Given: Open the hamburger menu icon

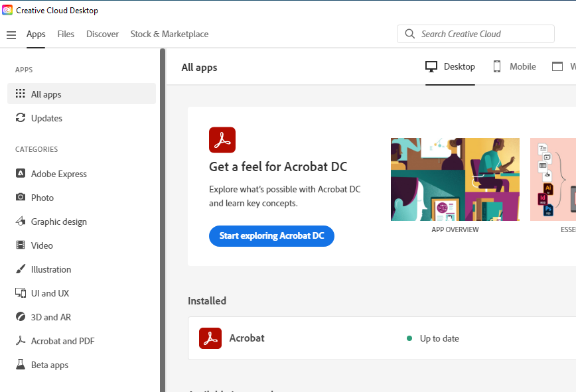Looking at the screenshot, I should [x=11, y=34].
